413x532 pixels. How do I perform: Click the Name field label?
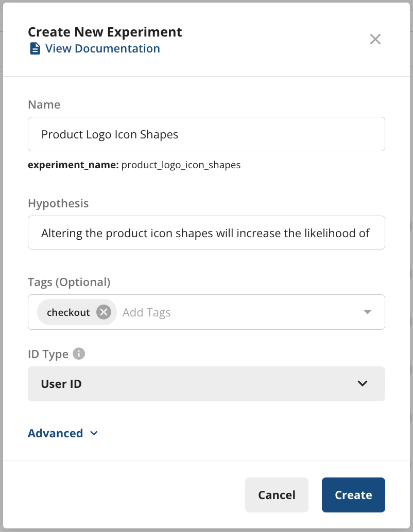pos(44,105)
